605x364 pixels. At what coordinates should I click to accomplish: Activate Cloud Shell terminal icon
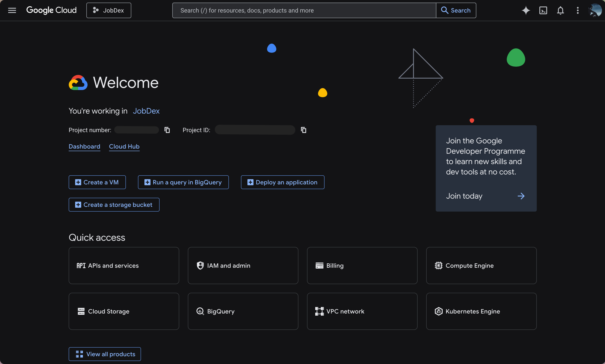[543, 10]
